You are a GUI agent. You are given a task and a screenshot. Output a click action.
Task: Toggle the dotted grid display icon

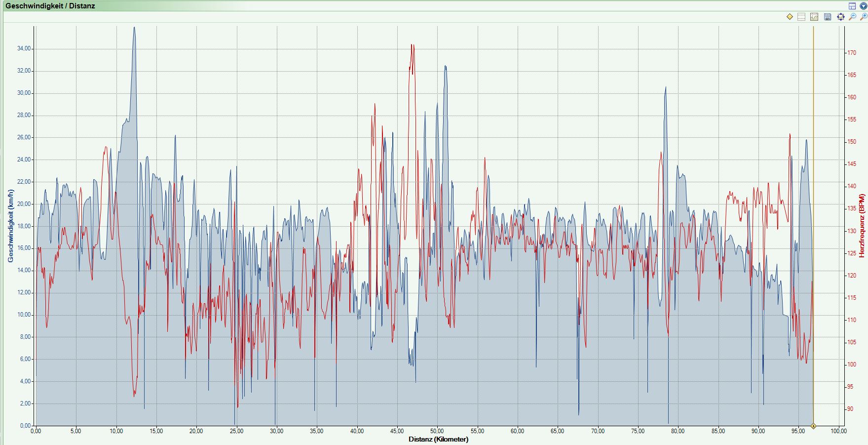[x=801, y=17]
